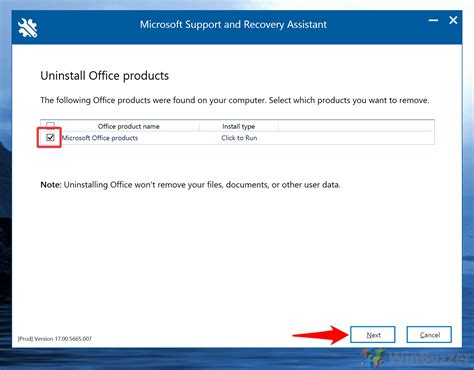Minimize the Support and Recovery Assistant window
This screenshot has width=474, height=370.
pyautogui.click(x=433, y=21)
